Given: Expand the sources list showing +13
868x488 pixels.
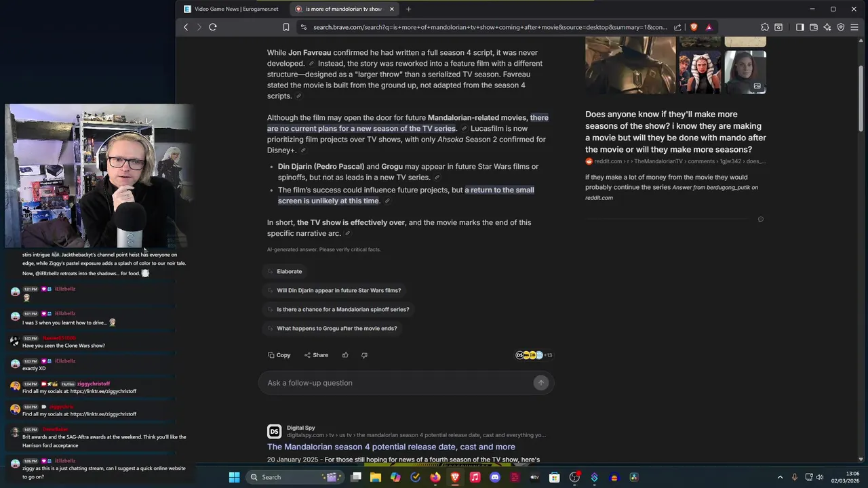Looking at the screenshot, I should [534, 355].
